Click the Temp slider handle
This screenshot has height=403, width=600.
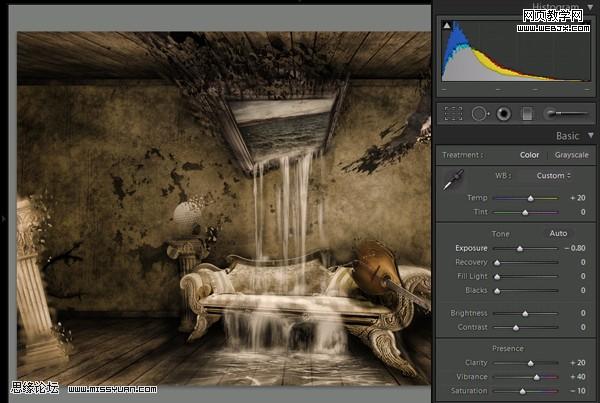[x=530, y=198]
